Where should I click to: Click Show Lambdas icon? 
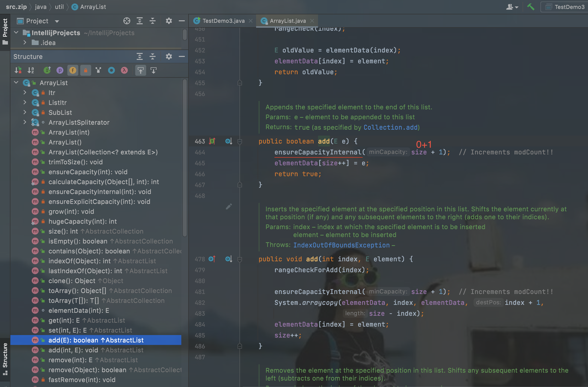(x=124, y=71)
